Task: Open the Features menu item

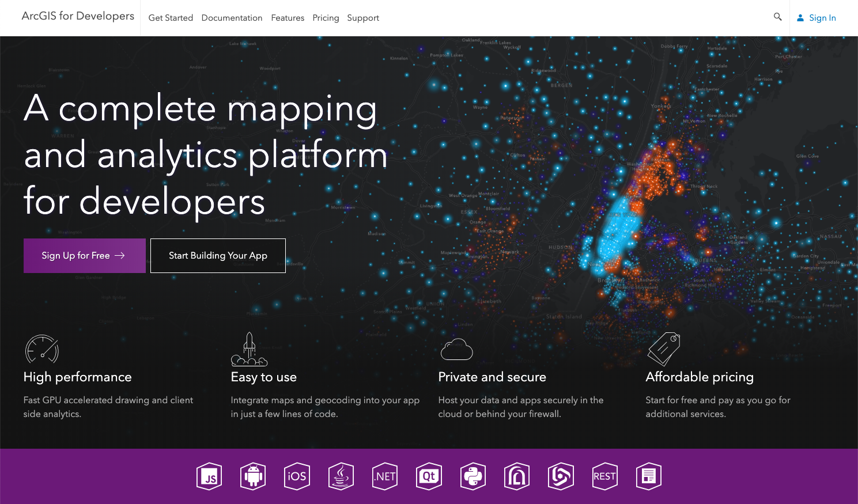Action: (x=288, y=18)
